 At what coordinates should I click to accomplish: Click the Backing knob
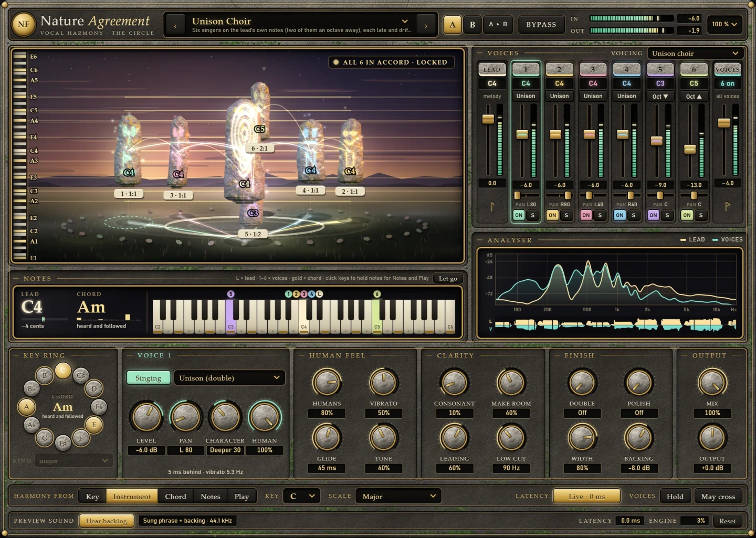pos(639,438)
